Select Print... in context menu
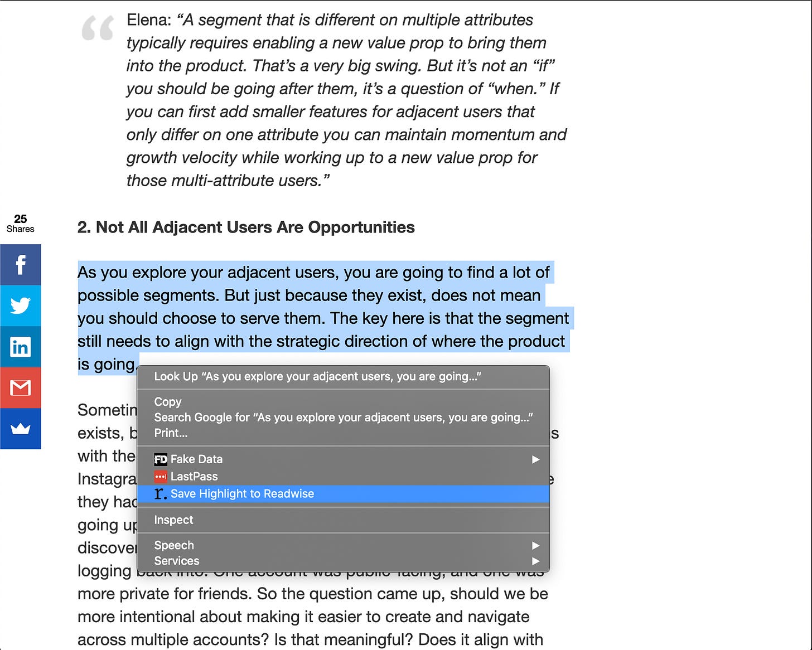812x650 pixels. [x=343, y=433]
